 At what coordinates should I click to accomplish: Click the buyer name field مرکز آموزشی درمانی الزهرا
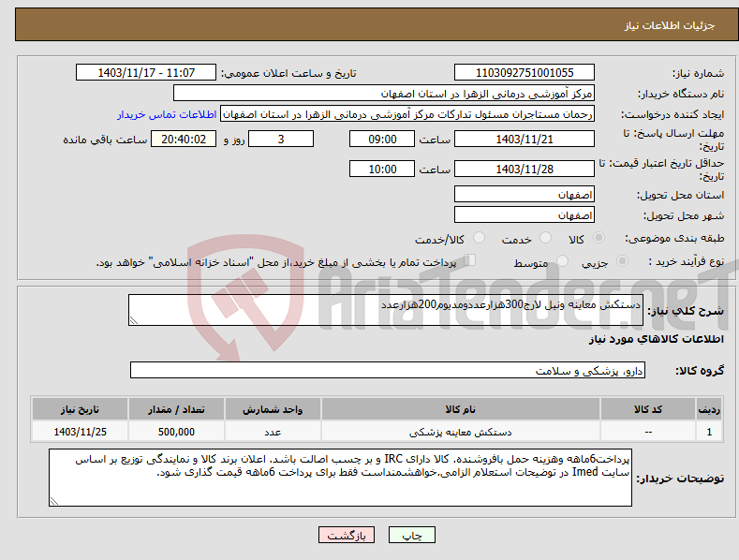tap(384, 94)
